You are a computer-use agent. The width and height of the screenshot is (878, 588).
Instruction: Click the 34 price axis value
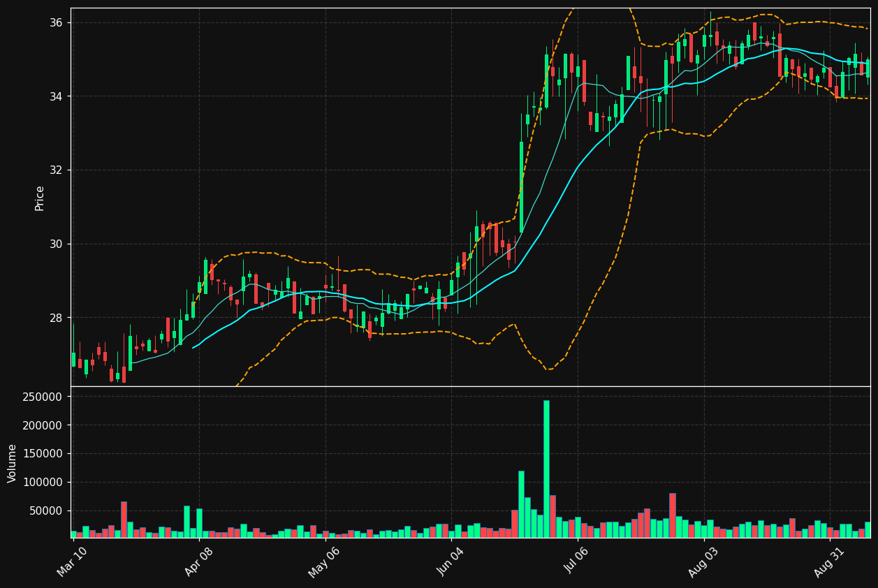tap(56, 96)
